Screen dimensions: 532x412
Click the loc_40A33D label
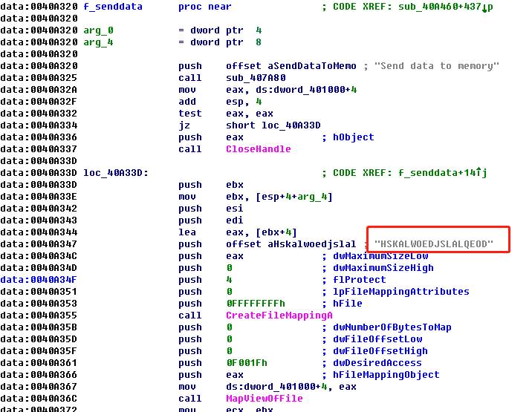tap(116, 173)
